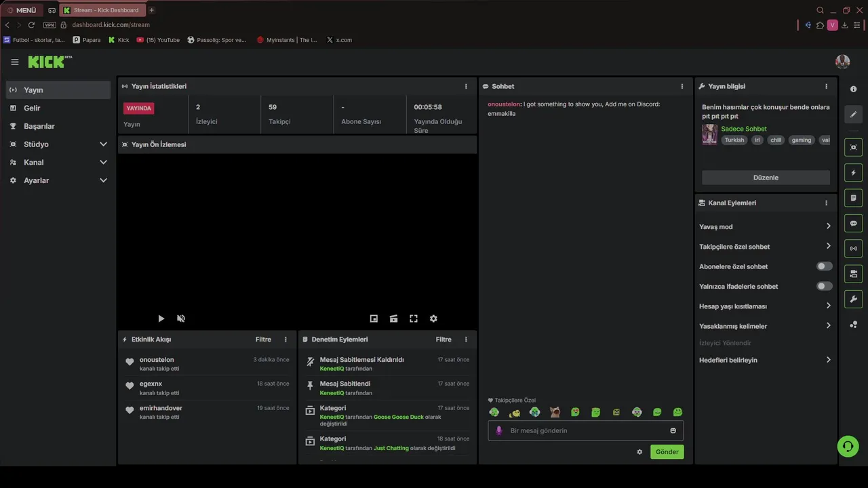
Task: Reload the page in browser
Action: pyautogui.click(x=31, y=25)
